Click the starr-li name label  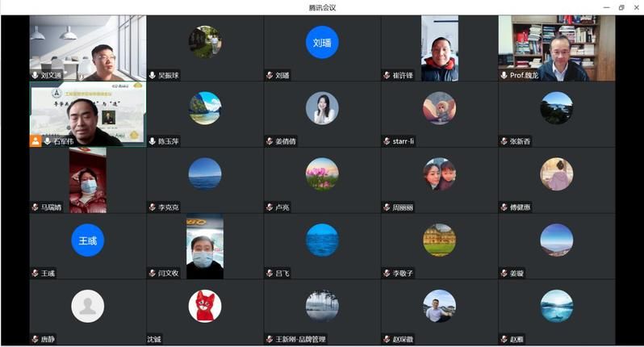click(404, 141)
